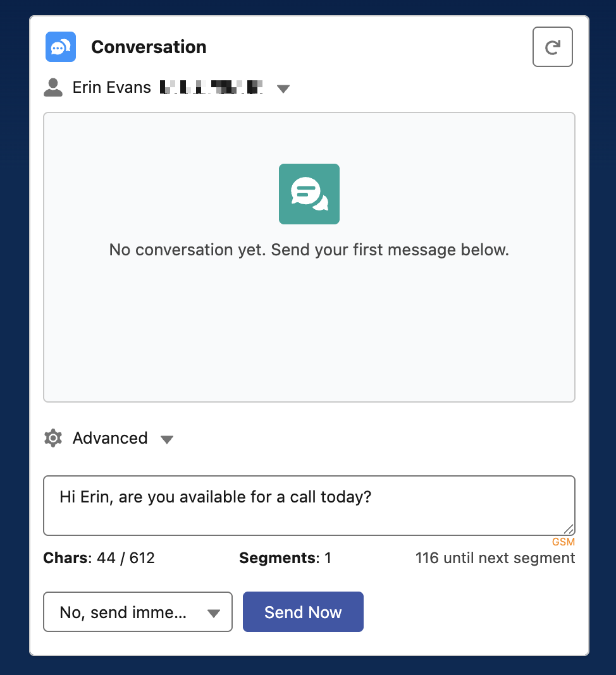The image size is (616, 675).
Task: Click the "116 until next segment" text
Action: 495,558
